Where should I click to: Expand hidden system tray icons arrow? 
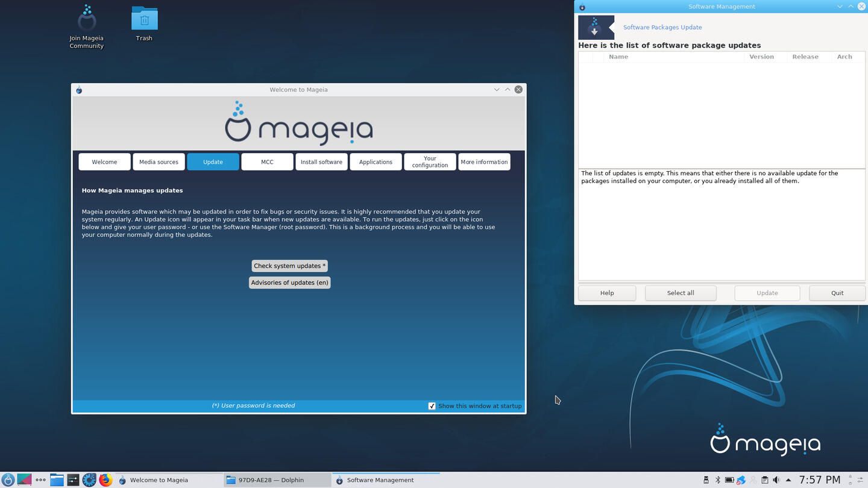[788, 480]
